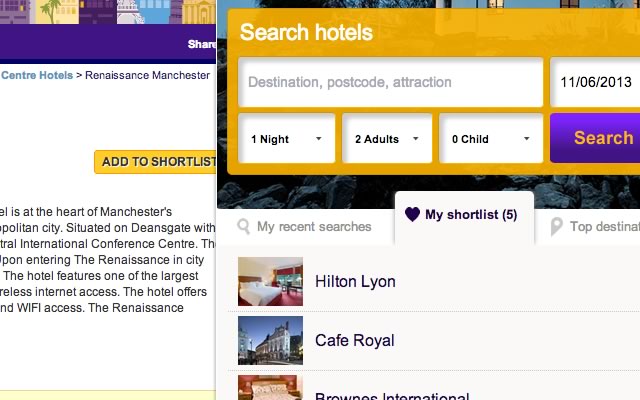Open the Centre Hotels breadcrumb link
This screenshot has height=400, width=640.
click(37, 75)
